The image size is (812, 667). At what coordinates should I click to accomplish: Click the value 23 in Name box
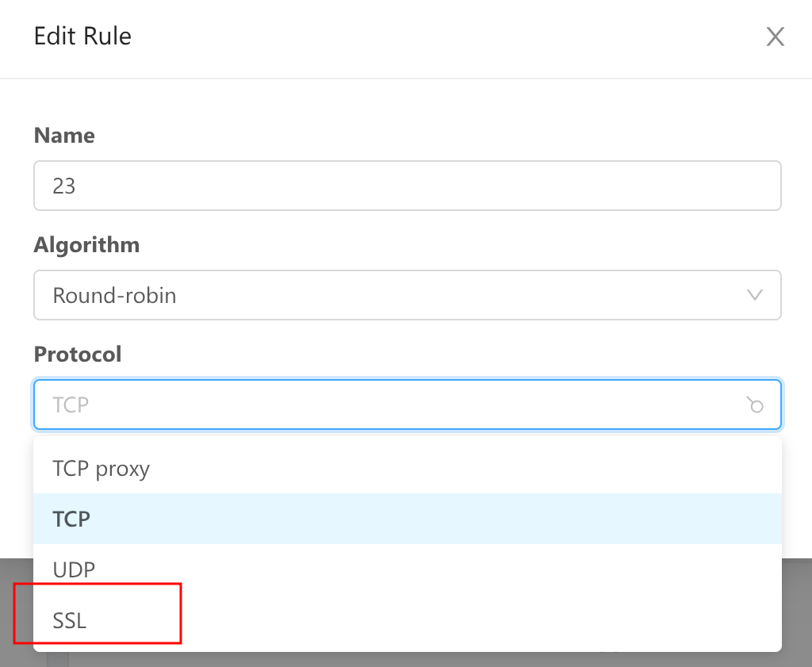(x=63, y=186)
